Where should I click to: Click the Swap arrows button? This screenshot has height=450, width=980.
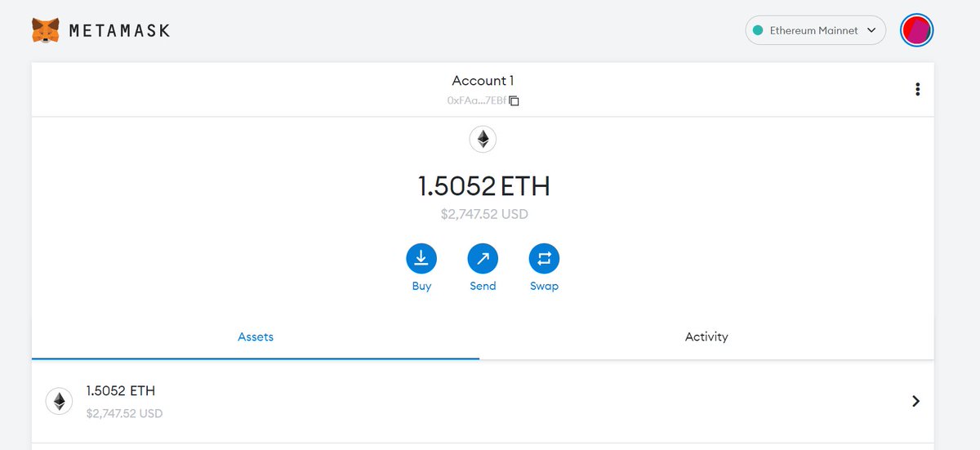pos(544,259)
